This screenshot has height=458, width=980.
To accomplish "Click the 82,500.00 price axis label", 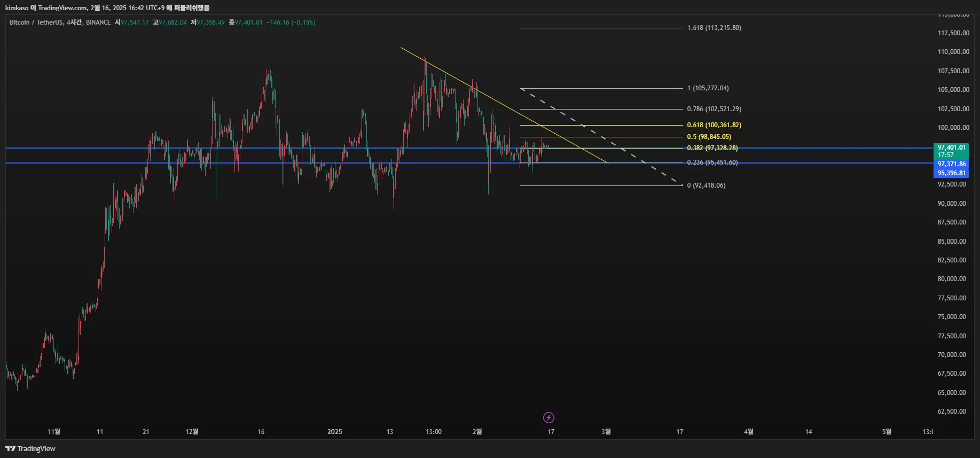I will [x=952, y=260].
